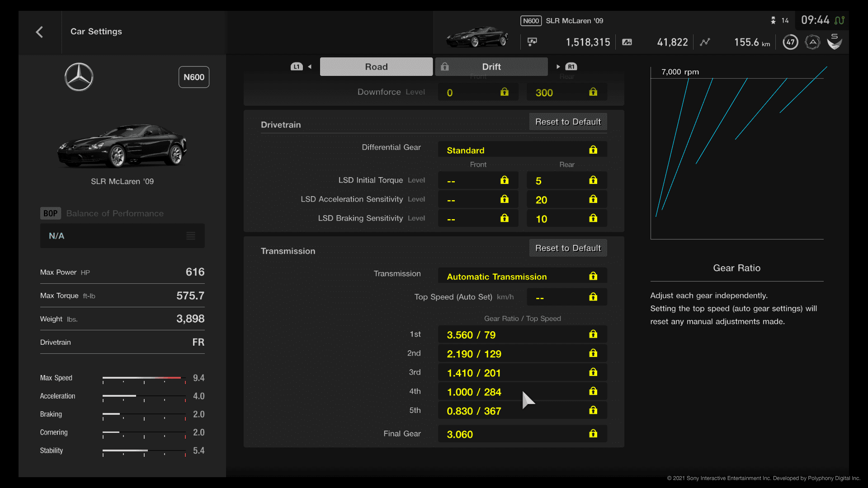Click the Weight 3,898 value
The image size is (868, 488).
tap(190, 319)
